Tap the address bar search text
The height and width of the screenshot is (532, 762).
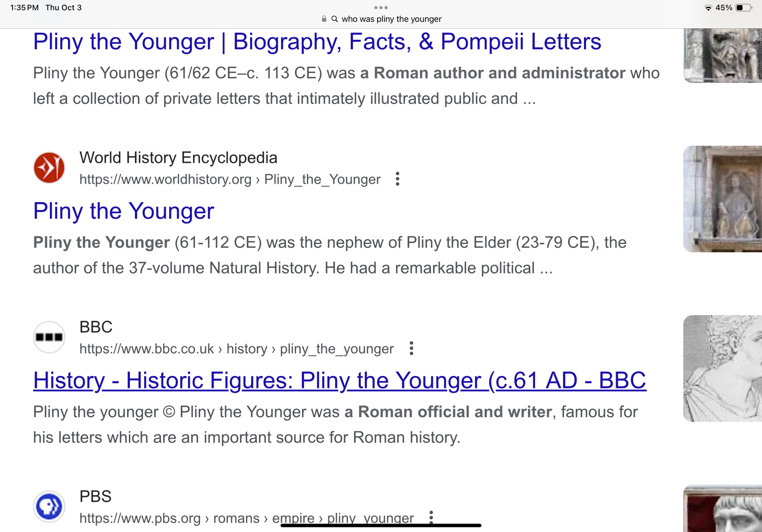point(392,19)
